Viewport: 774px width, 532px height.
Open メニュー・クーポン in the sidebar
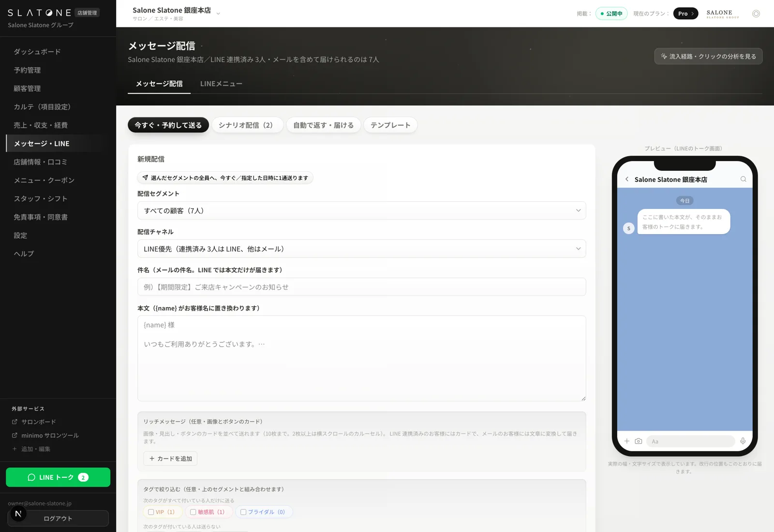point(58,180)
